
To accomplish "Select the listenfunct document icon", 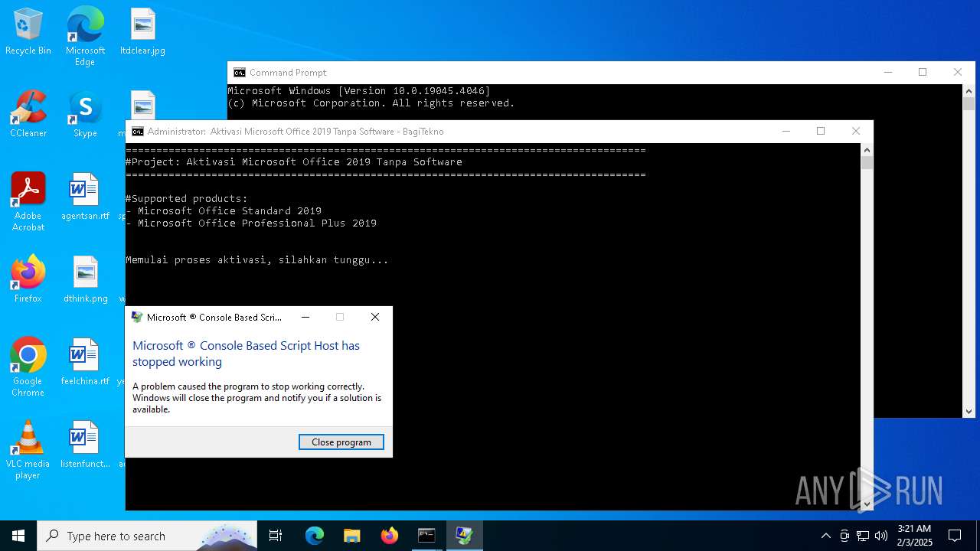I will 85,445.
